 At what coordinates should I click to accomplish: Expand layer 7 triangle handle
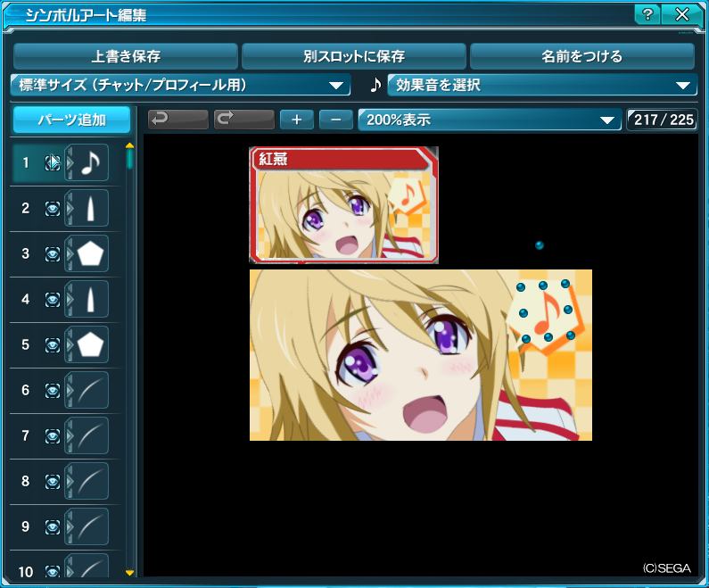click(x=70, y=435)
